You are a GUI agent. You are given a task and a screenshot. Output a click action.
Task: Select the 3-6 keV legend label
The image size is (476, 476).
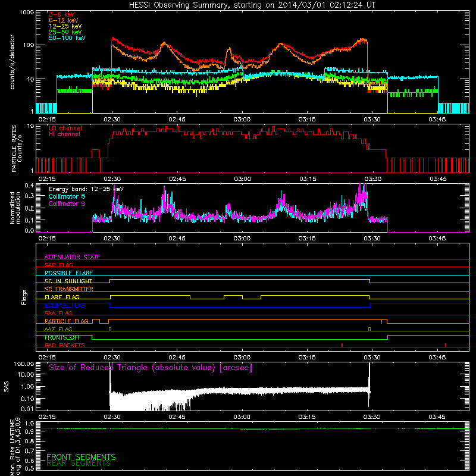coord(61,14)
